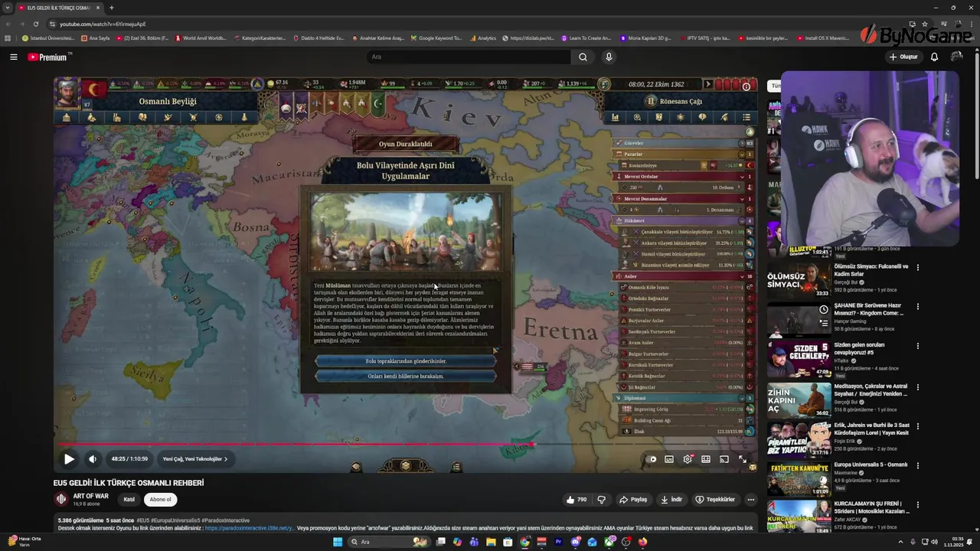Bookmark this page with the star icon
This screenshot has width=980, height=551.
click(x=924, y=24)
